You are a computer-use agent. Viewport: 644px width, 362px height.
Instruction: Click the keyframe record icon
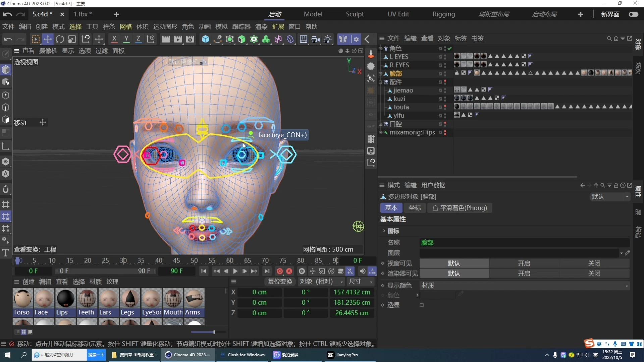tap(279, 271)
